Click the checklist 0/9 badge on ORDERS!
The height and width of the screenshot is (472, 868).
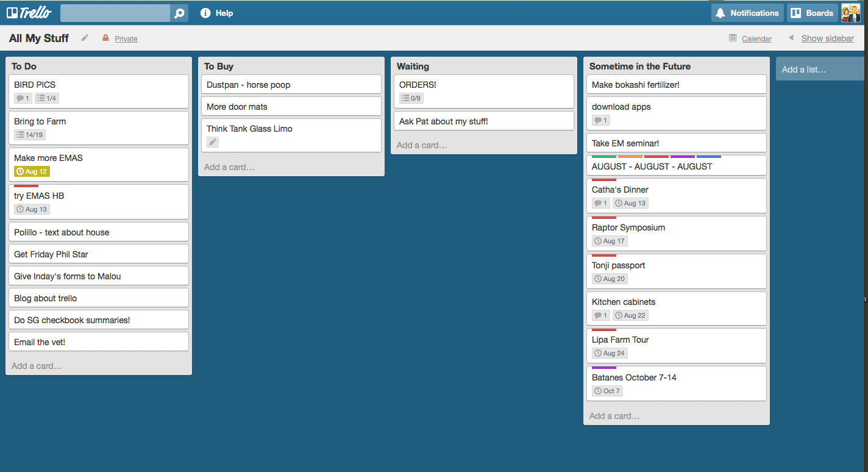(x=411, y=98)
